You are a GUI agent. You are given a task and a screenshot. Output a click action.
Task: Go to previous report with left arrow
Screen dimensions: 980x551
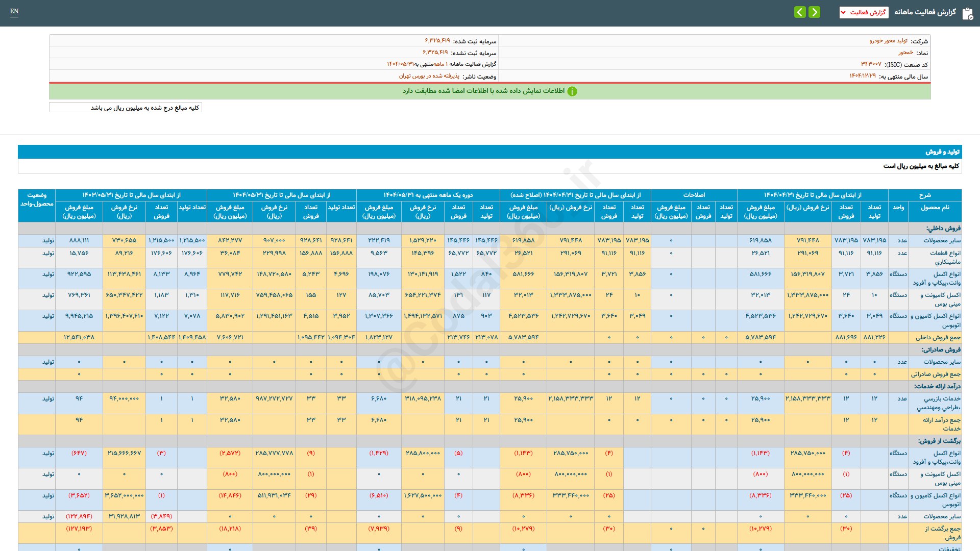point(800,12)
